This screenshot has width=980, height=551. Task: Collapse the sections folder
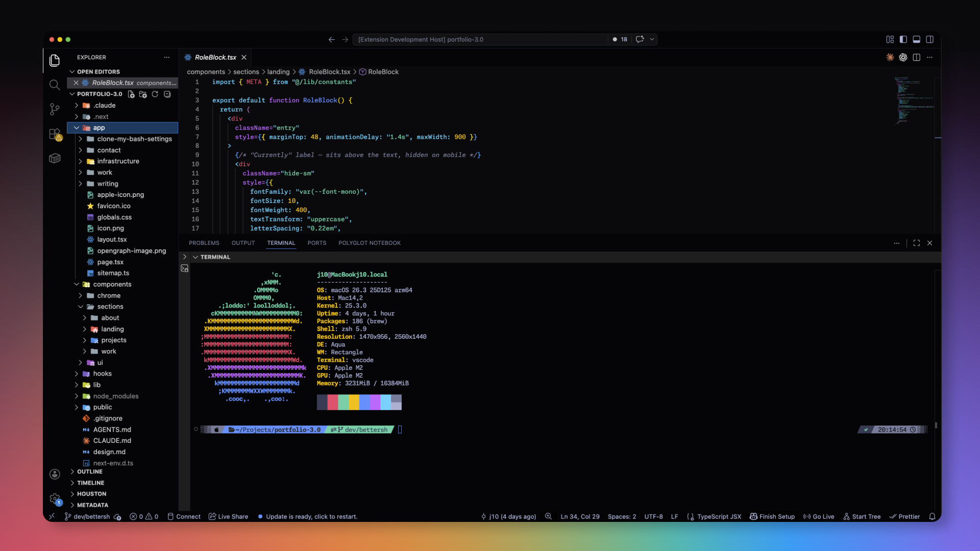[x=110, y=307]
